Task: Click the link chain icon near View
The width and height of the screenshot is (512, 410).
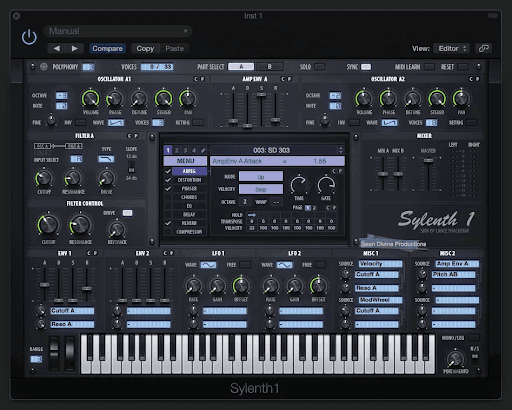Action: click(x=483, y=49)
